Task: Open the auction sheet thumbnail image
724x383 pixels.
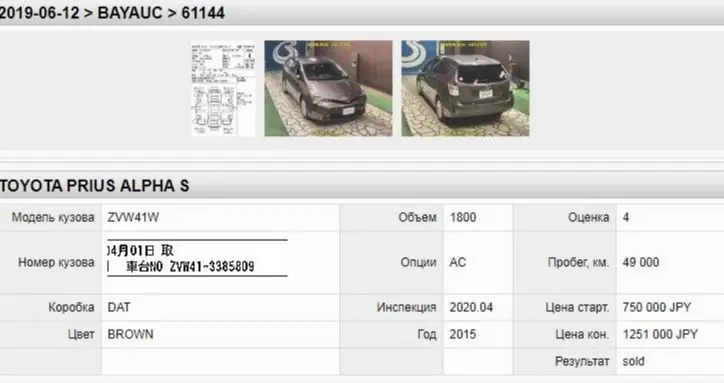Action: tap(223, 88)
